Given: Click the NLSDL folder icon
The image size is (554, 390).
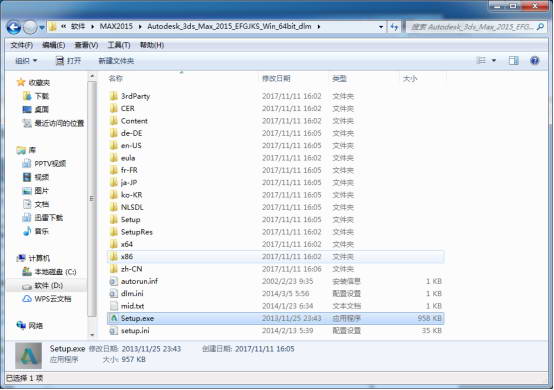Looking at the screenshot, I should [113, 207].
